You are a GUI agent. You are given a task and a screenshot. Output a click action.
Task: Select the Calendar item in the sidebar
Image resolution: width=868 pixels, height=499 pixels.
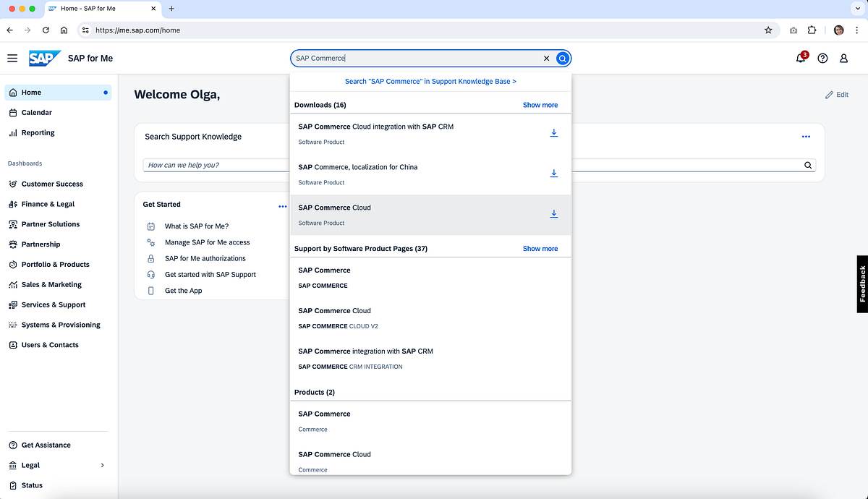pyautogui.click(x=34, y=112)
